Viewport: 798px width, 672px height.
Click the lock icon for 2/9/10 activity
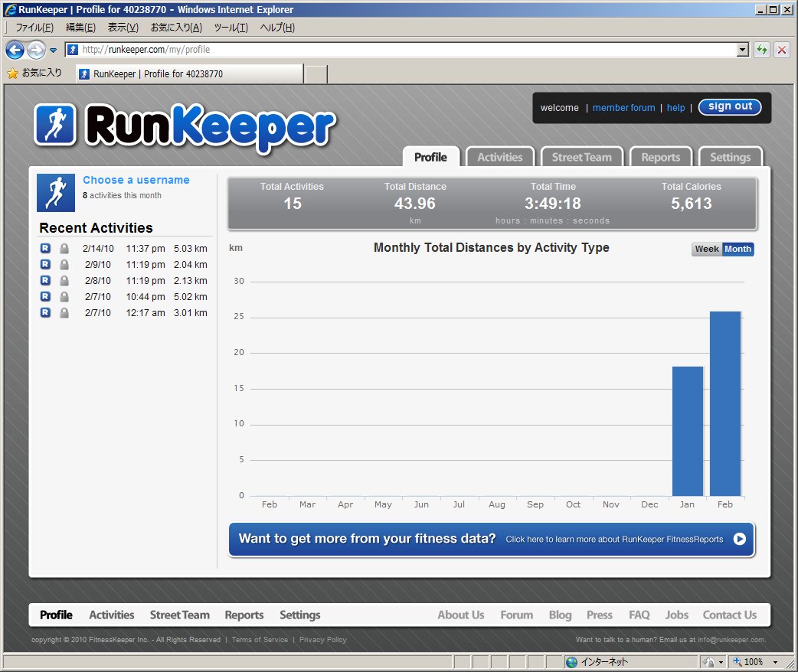[x=64, y=265]
